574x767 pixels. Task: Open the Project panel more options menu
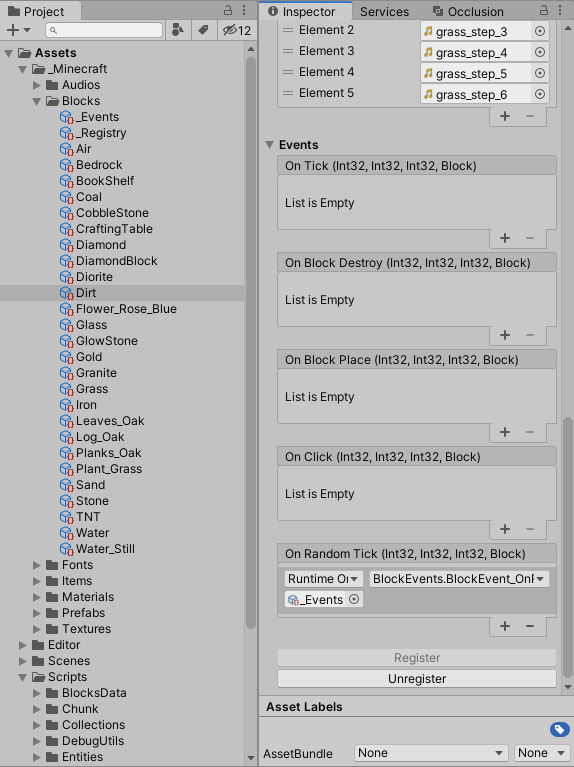[x=244, y=10]
